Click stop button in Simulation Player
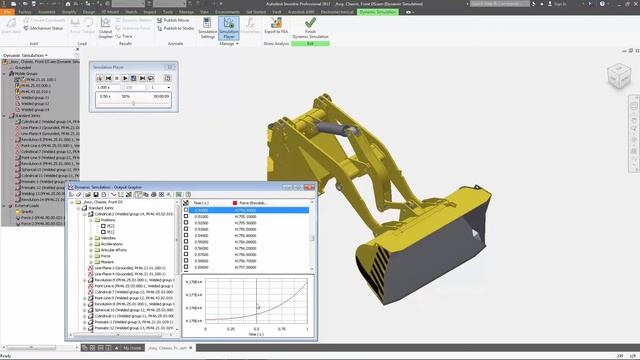Viewport: 640px width, 360px height. click(117, 78)
